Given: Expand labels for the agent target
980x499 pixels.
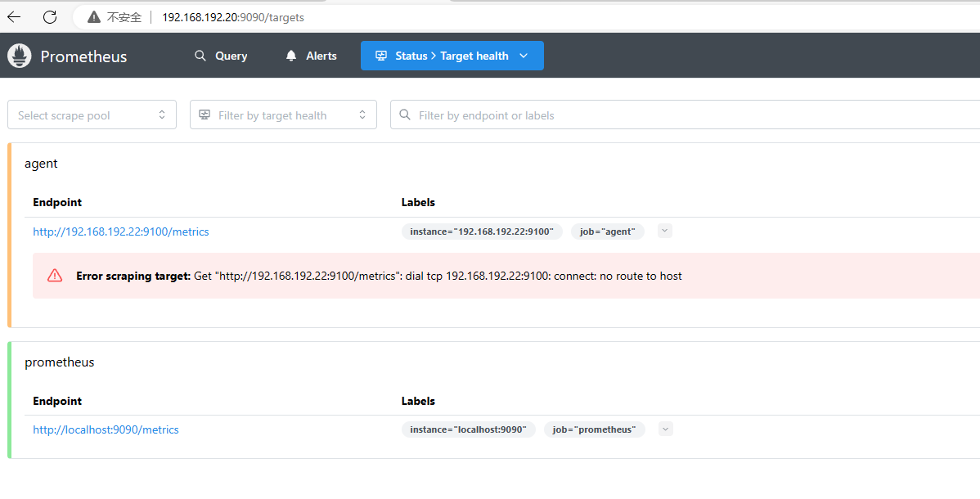Looking at the screenshot, I should (x=665, y=231).
